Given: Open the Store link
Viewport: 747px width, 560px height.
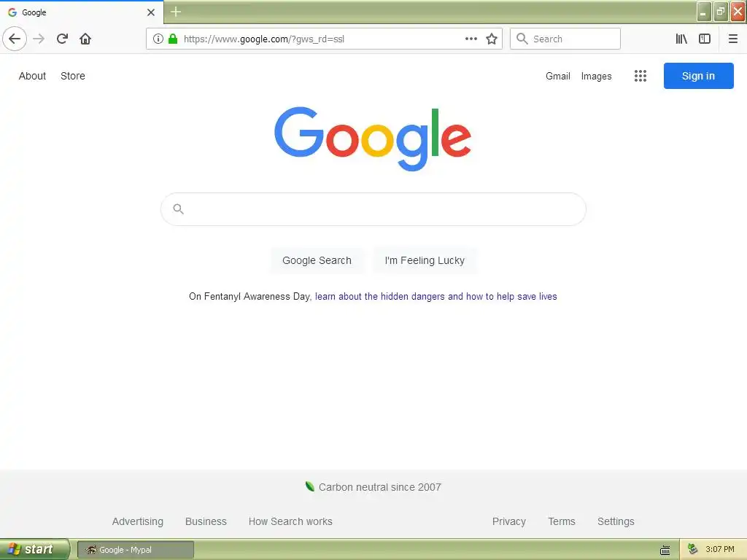Looking at the screenshot, I should click(x=73, y=76).
